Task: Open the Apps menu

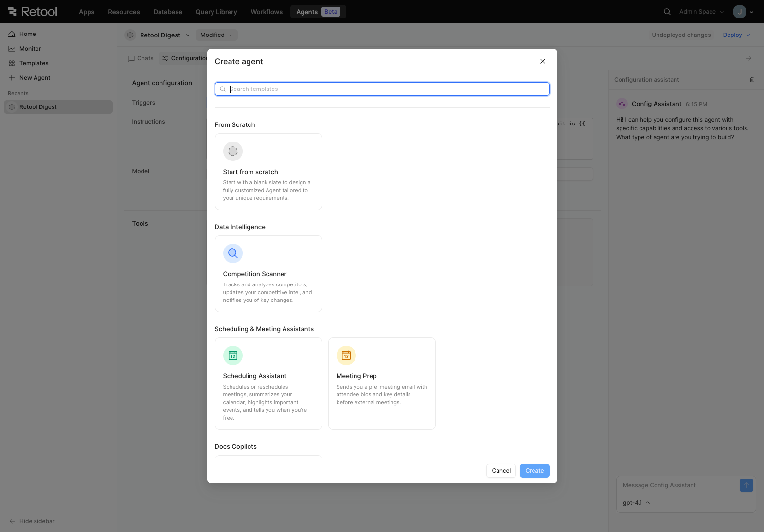Action: (x=87, y=12)
